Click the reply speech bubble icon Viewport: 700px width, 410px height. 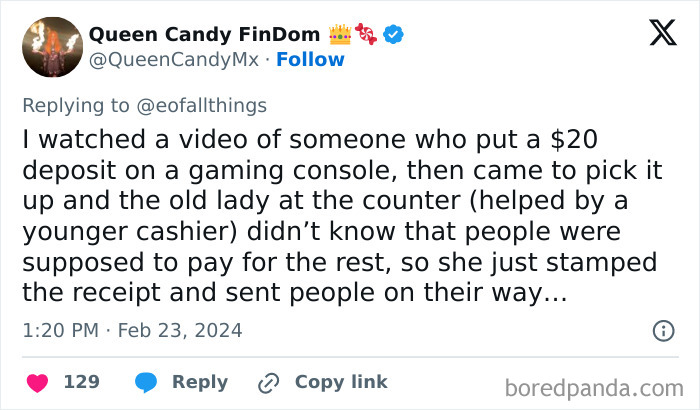coord(146,382)
